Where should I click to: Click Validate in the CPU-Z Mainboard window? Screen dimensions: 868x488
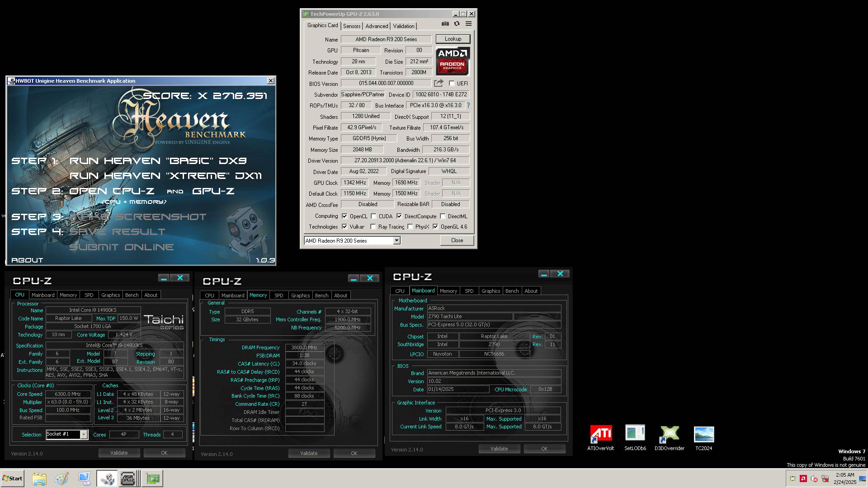click(499, 449)
